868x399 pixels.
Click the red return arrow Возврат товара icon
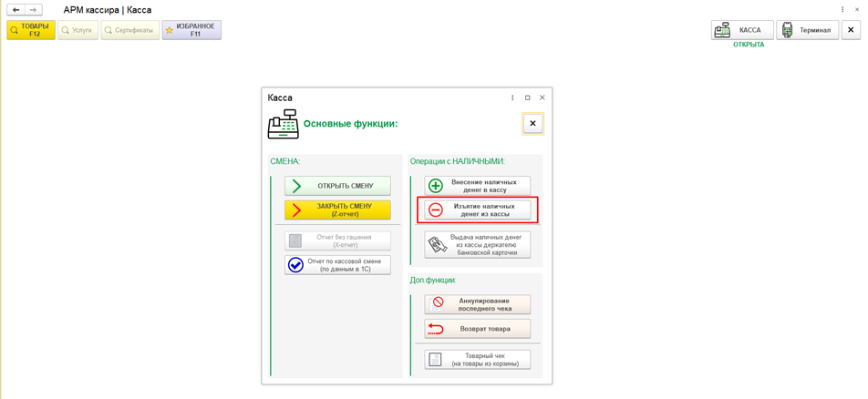click(436, 329)
